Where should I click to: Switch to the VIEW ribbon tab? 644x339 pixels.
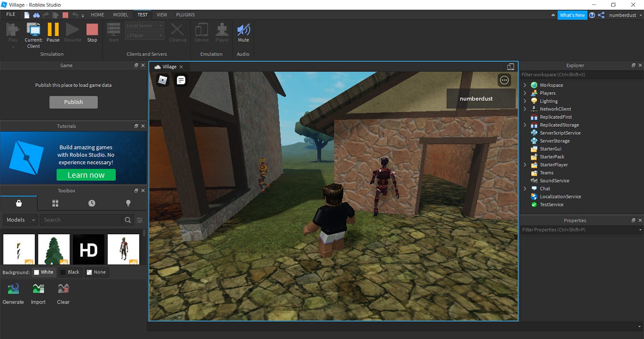162,15
